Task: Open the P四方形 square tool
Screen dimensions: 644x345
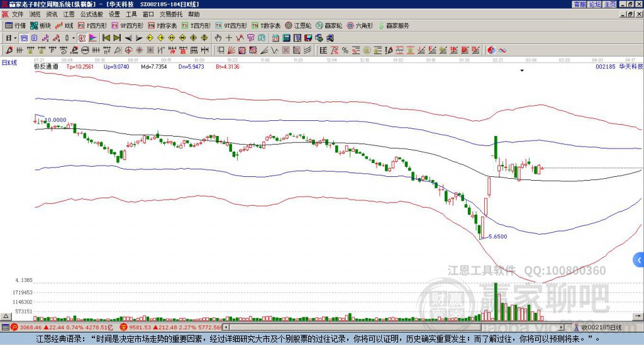Action: (92, 25)
